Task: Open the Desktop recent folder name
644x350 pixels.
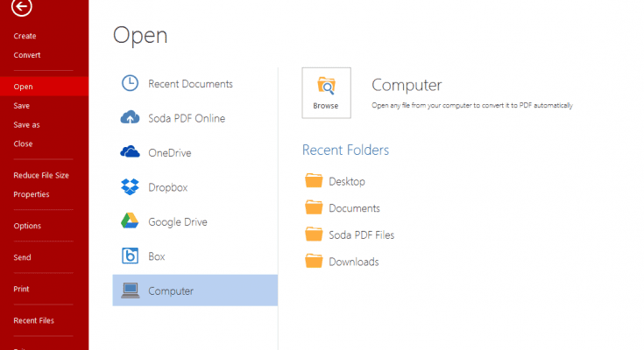Action: pyautogui.click(x=347, y=181)
